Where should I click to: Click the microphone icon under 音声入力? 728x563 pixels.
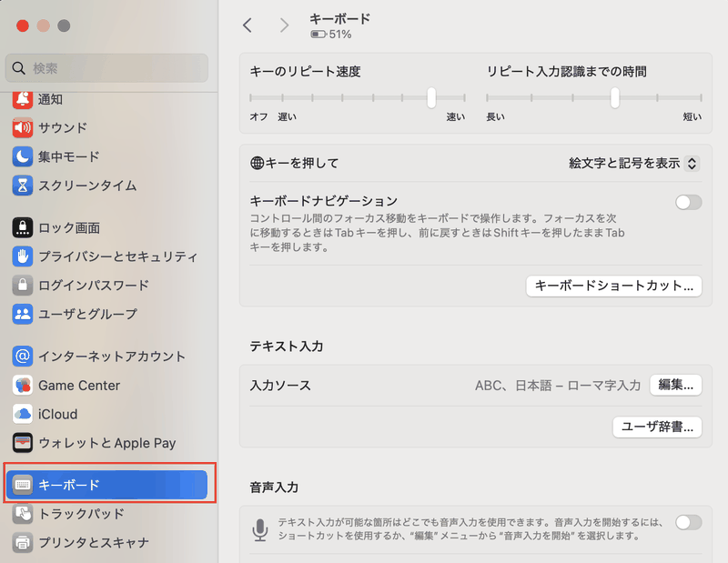click(260, 529)
